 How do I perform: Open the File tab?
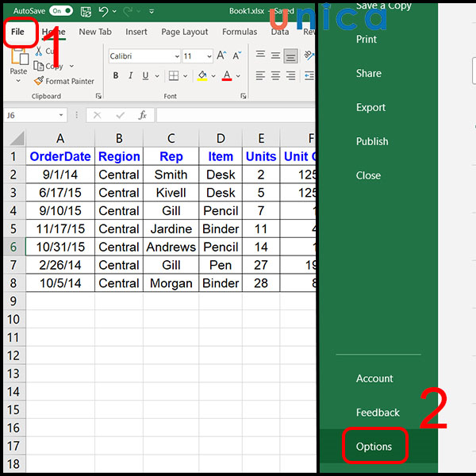tap(16, 32)
